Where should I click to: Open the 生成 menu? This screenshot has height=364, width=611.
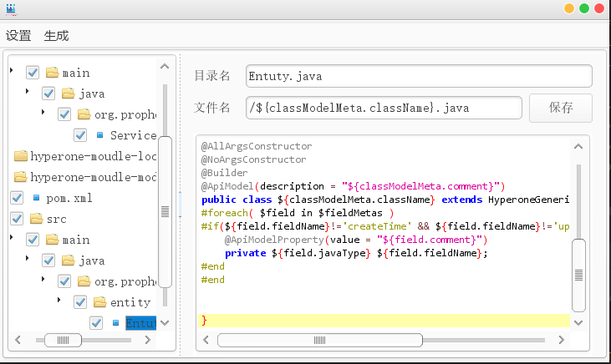click(56, 36)
